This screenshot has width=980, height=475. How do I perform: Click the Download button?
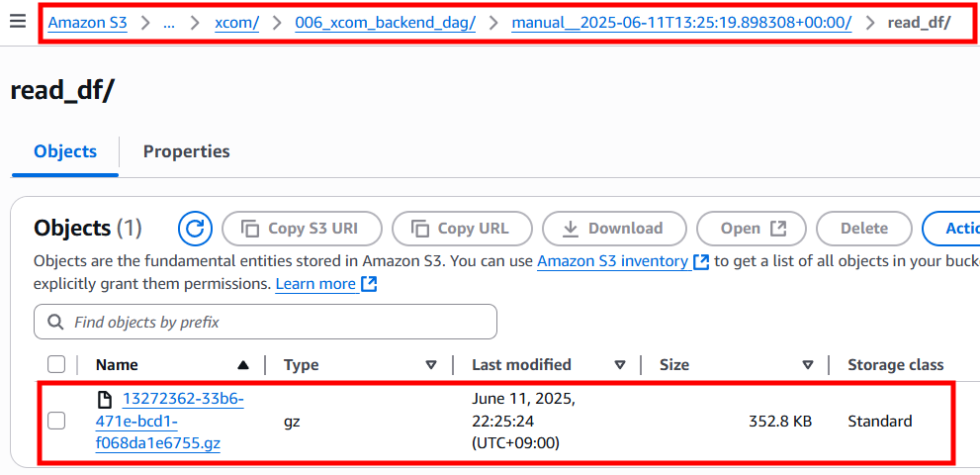(614, 229)
